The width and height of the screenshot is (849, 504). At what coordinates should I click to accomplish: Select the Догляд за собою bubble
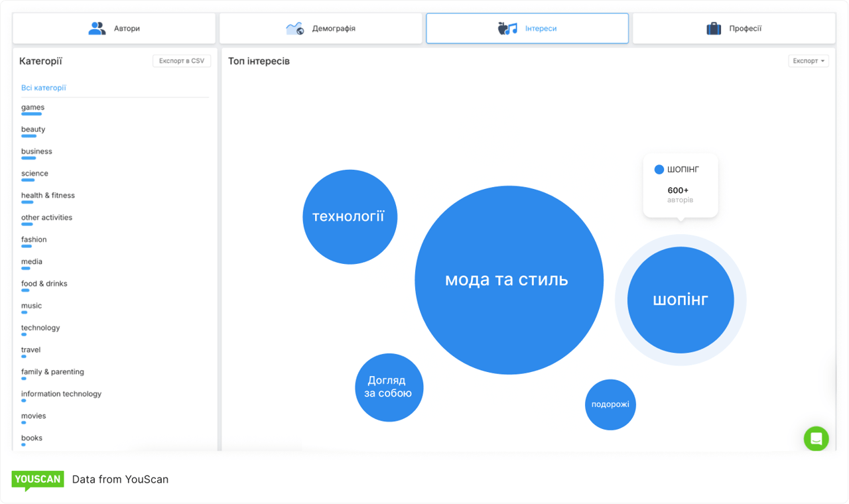(x=389, y=387)
